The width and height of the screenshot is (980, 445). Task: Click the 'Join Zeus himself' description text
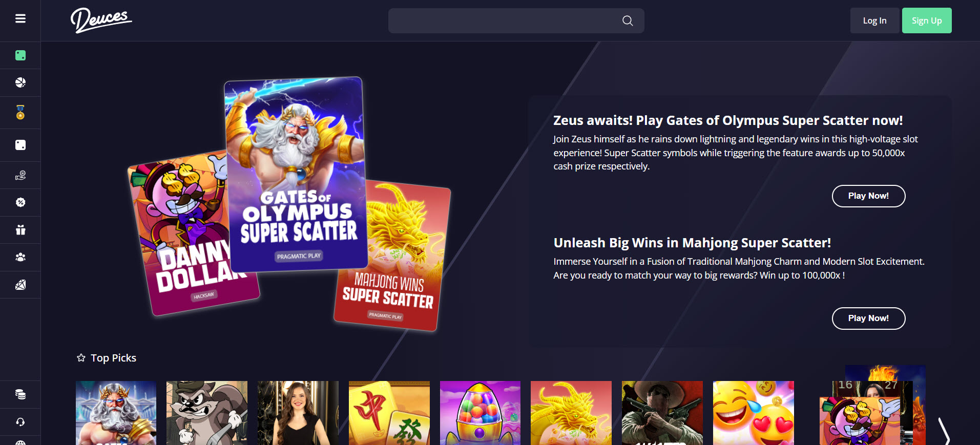(736, 153)
